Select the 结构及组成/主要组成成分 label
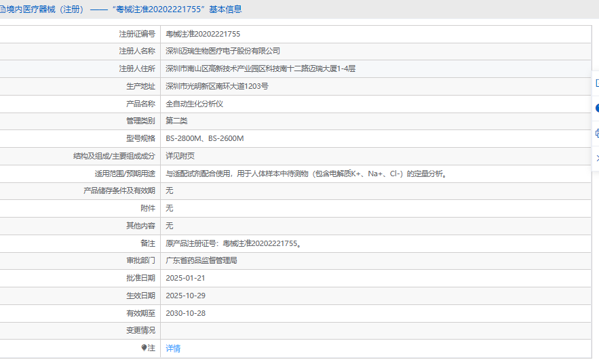This screenshot has height=364, width=599. pyautogui.click(x=114, y=156)
